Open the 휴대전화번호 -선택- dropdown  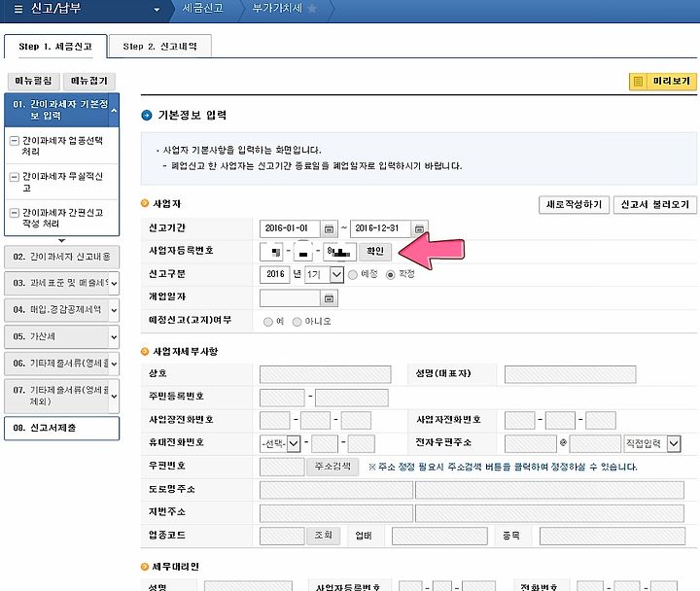[x=280, y=443]
